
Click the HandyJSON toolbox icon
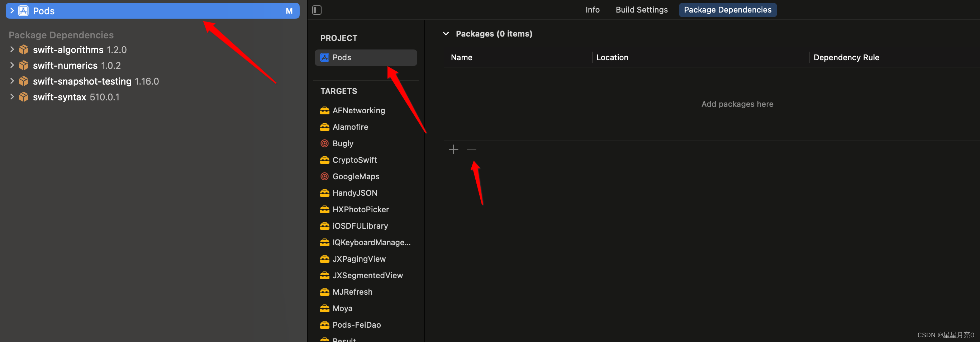pos(324,193)
